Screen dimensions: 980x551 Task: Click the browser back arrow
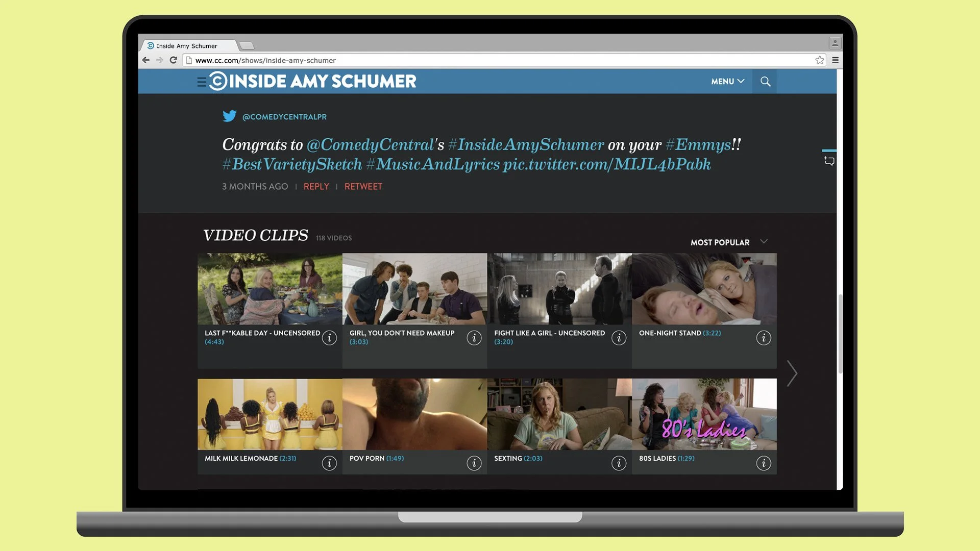[x=146, y=60]
